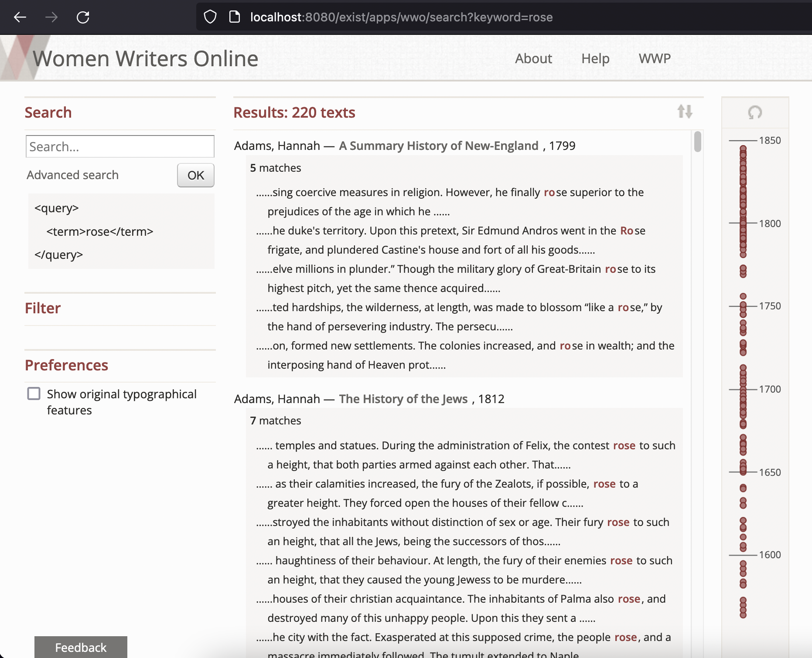Open A Summary History of New-England link

coord(439,146)
